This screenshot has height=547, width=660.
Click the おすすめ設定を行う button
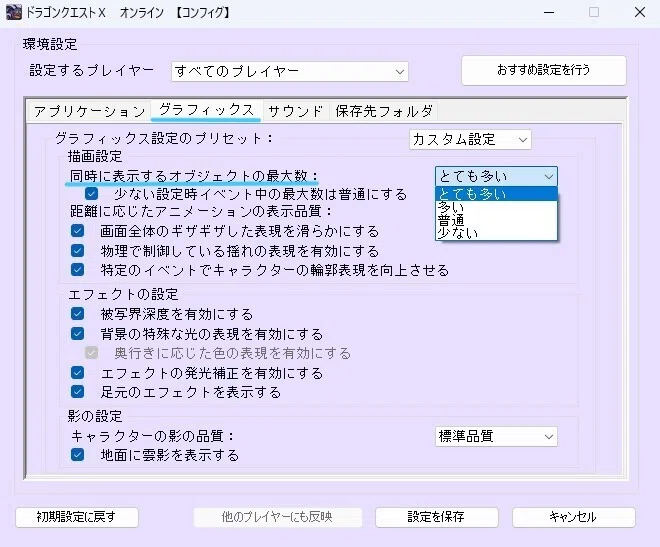tap(543, 70)
